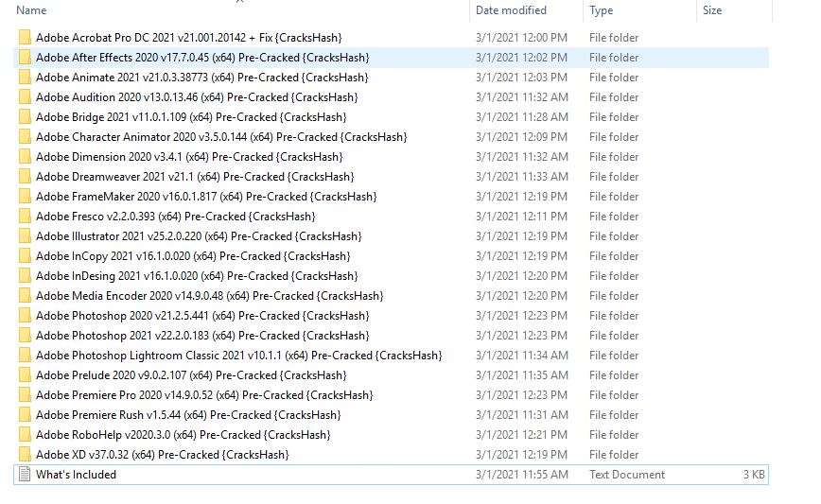The image size is (821, 504).
Task: Select 'Adobe Prelude 2020 v9.0.2.107' file name
Action: 191,375
